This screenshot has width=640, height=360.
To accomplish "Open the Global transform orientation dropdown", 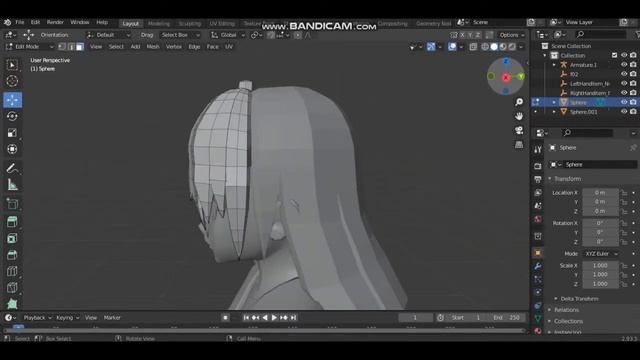I will click(x=228, y=35).
